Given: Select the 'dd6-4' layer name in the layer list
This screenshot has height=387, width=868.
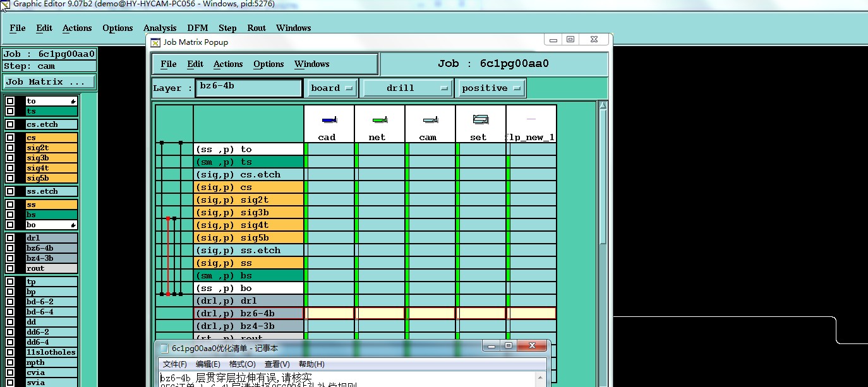Looking at the screenshot, I should [x=51, y=342].
